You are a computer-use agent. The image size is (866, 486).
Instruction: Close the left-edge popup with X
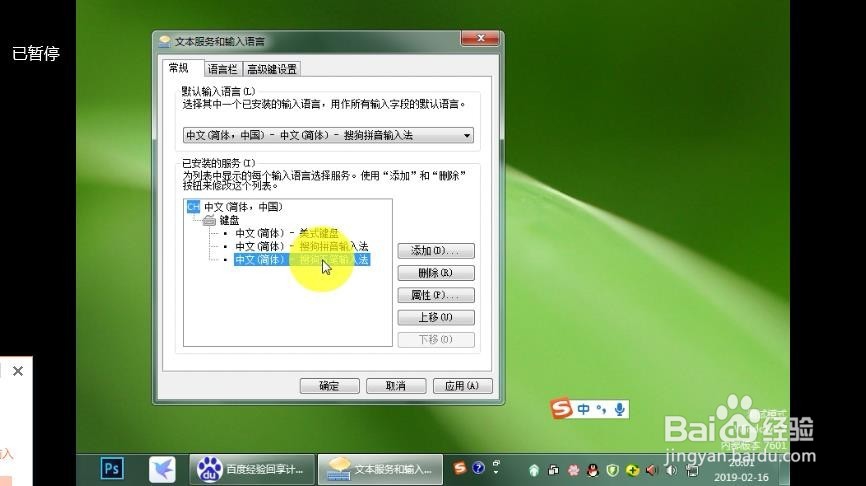(18, 371)
